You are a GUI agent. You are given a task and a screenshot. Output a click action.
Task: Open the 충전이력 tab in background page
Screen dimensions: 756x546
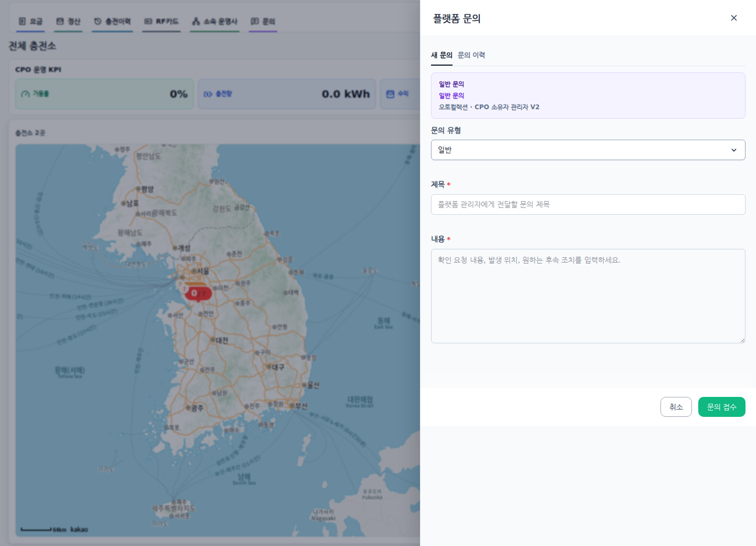(112, 22)
